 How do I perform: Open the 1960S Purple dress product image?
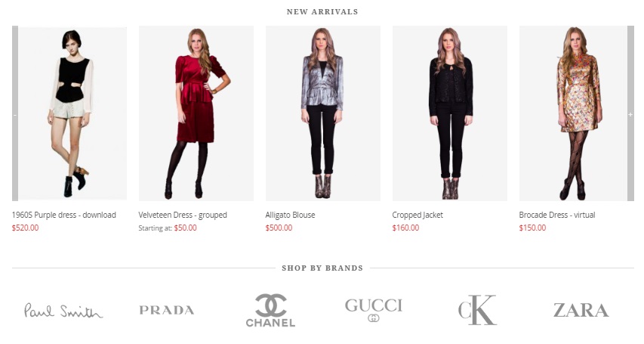(x=72, y=113)
